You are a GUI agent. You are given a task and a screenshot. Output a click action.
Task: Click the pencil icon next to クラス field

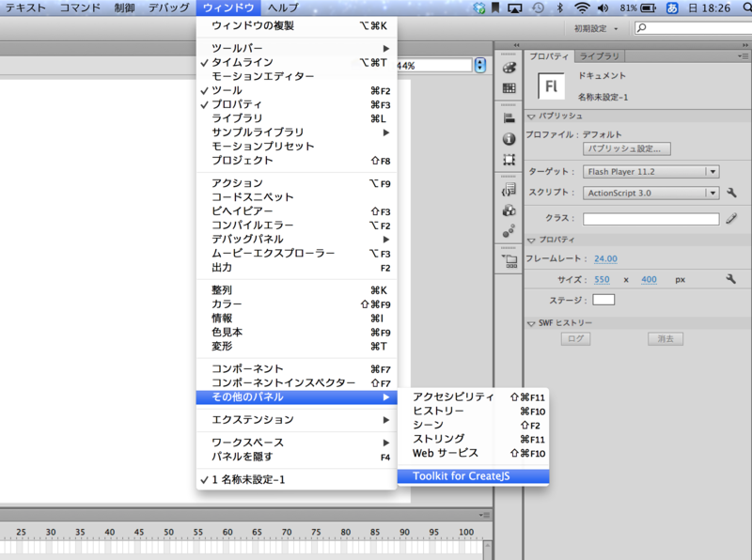coord(731,217)
